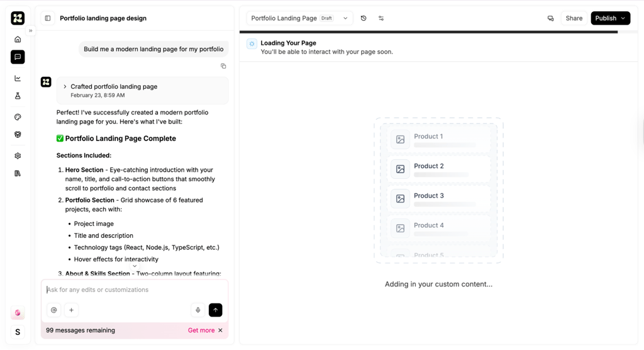Click the 'Product 2' placeholder row
This screenshot has height=350, width=644.
tap(438, 169)
